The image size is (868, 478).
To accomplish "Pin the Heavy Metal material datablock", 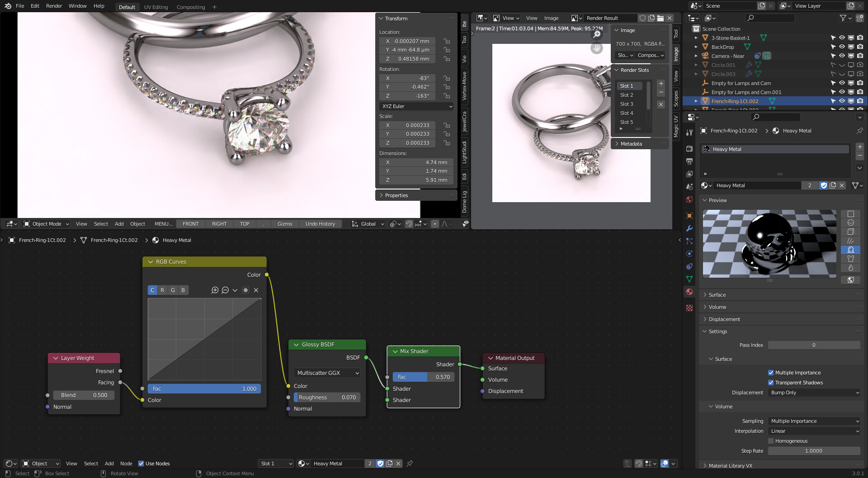I will [859, 131].
